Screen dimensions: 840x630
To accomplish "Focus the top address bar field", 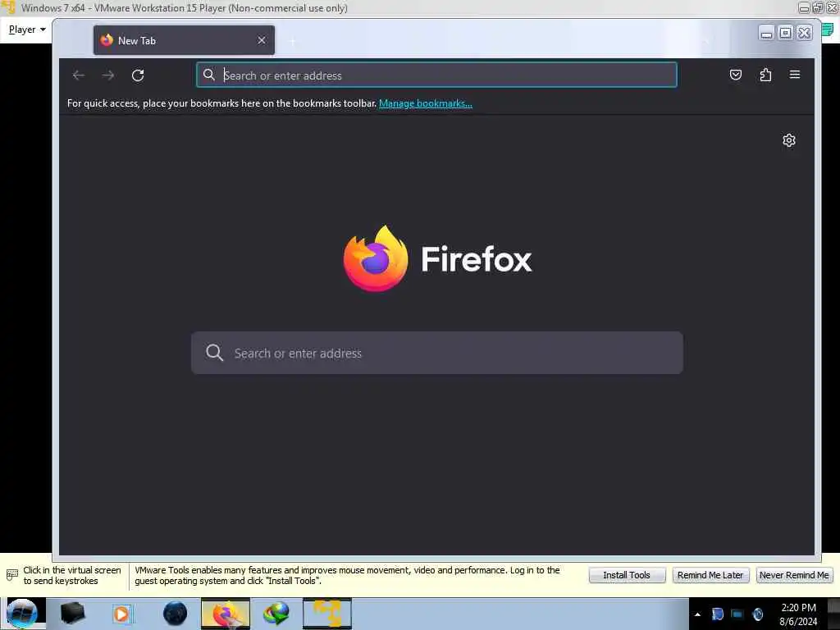I will click(x=436, y=75).
